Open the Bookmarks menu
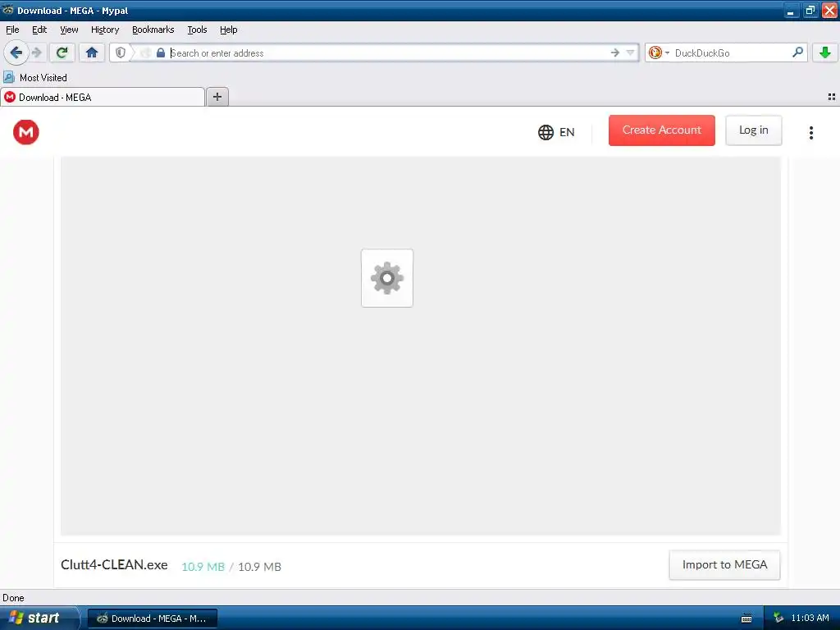This screenshot has height=630, width=840. pos(153,30)
